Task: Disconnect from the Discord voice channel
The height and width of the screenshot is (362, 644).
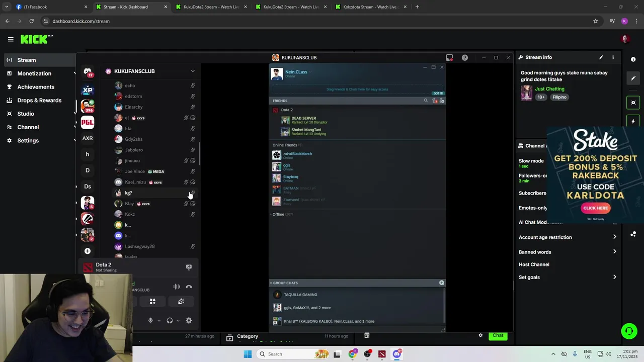Action: tap(189, 287)
